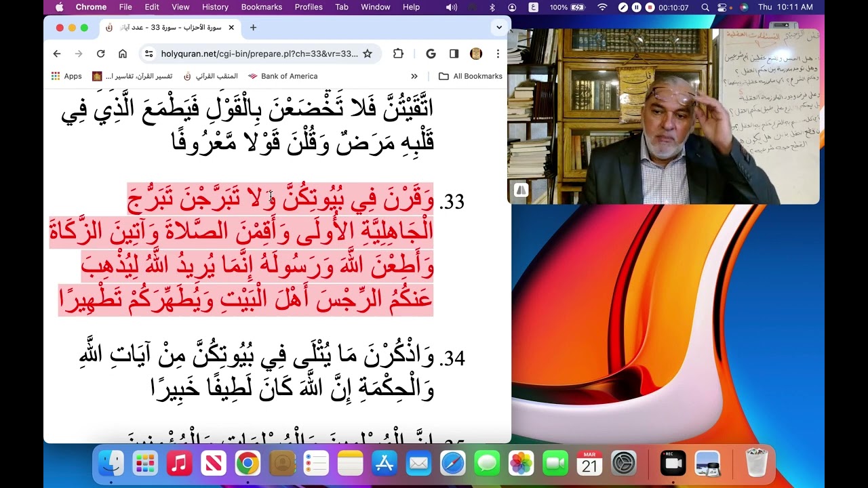Open the History menu

pyautogui.click(x=215, y=7)
